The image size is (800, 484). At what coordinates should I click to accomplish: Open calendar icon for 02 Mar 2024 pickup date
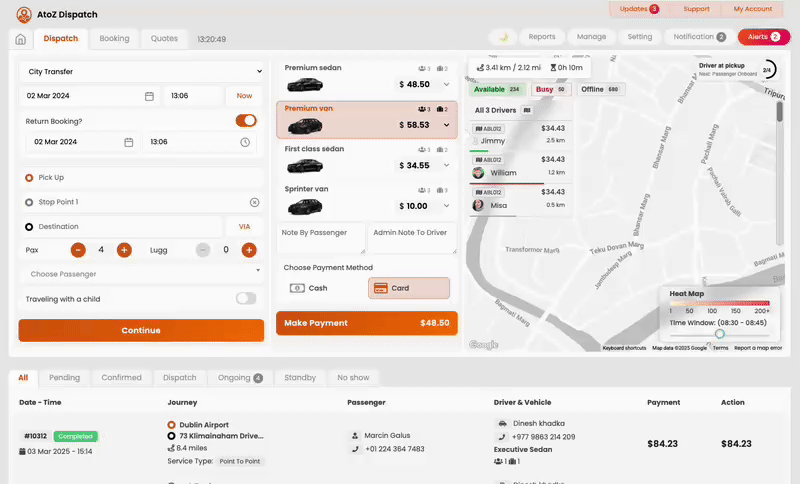[149, 96]
